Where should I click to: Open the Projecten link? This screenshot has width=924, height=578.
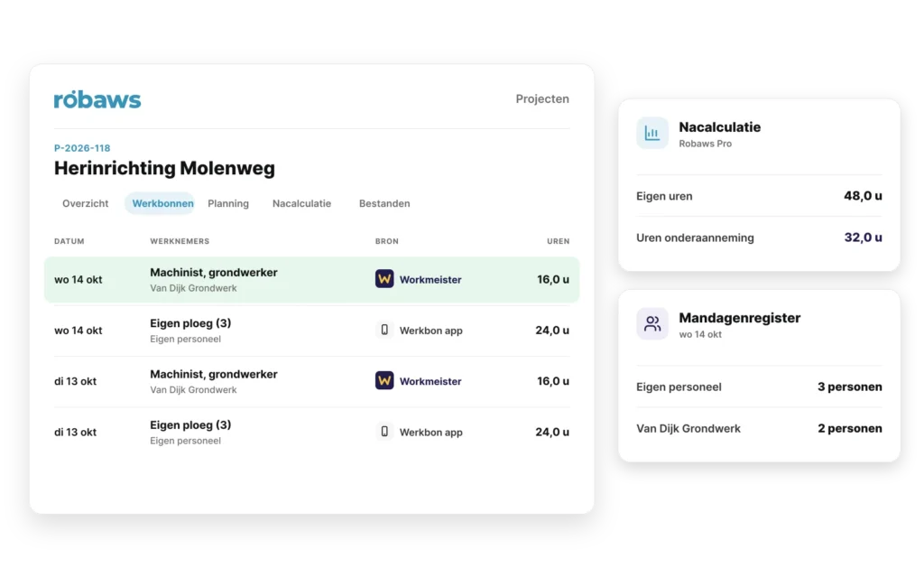pos(542,99)
